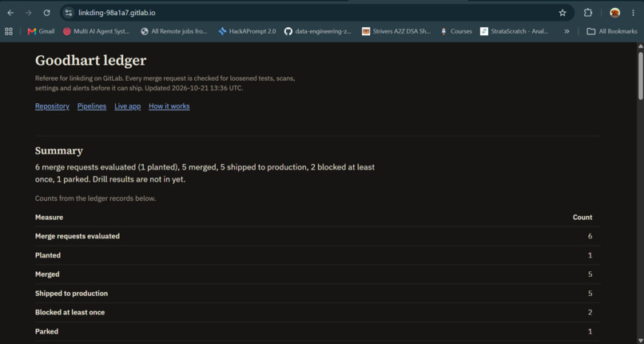This screenshot has height=344, width=644.
Task: Open the Repository link
Action: coord(52,106)
